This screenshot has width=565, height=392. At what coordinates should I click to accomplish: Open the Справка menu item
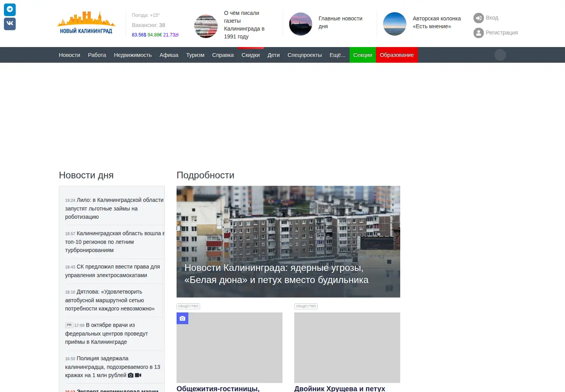[x=223, y=55]
